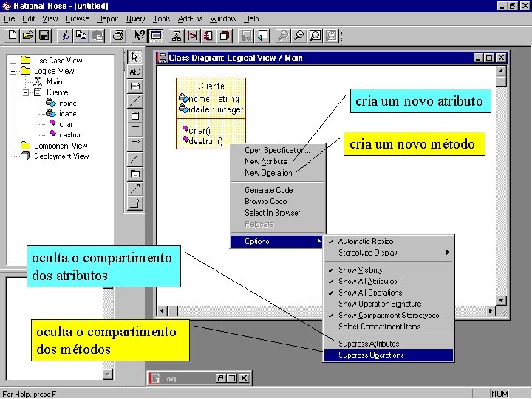Click the New model toolbar icon
532x399 pixels.
pos(13,35)
